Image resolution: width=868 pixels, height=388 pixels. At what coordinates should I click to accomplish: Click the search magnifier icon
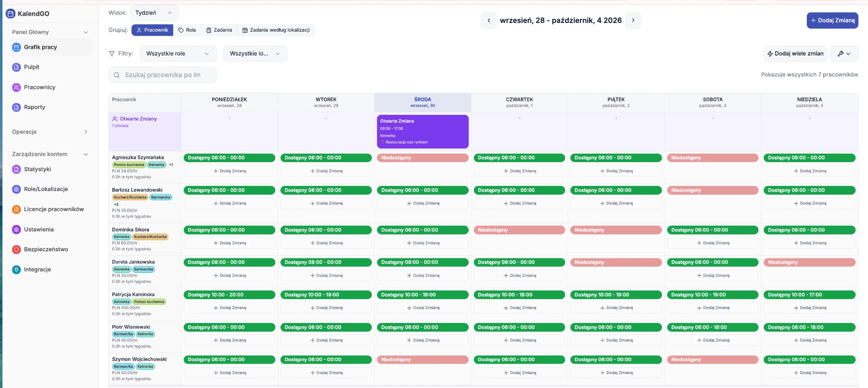click(117, 75)
